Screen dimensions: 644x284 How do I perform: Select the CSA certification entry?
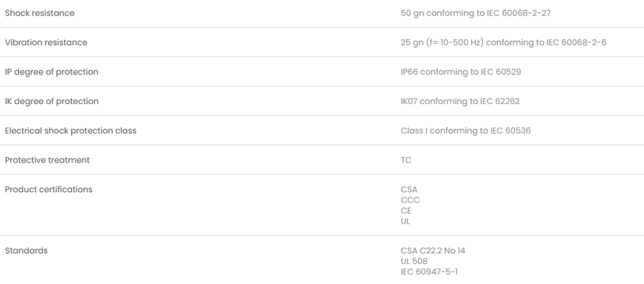(x=409, y=189)
